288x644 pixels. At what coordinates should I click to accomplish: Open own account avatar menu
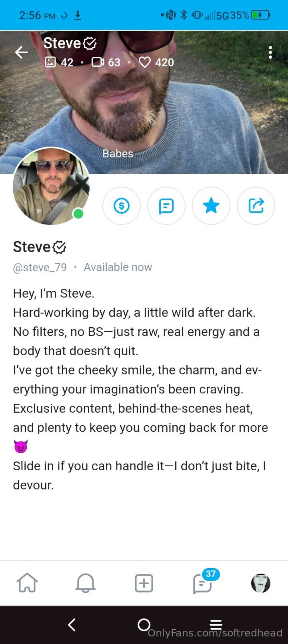(x=261, y=583)
